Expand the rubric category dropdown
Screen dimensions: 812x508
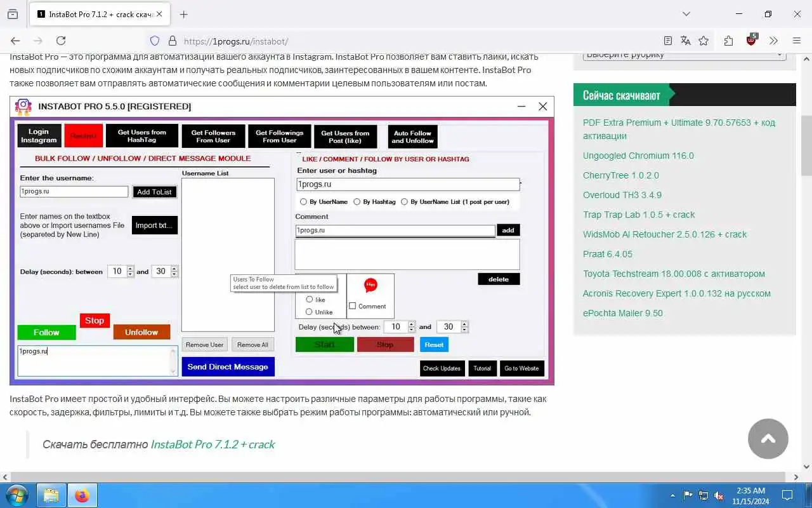(684, 55)
